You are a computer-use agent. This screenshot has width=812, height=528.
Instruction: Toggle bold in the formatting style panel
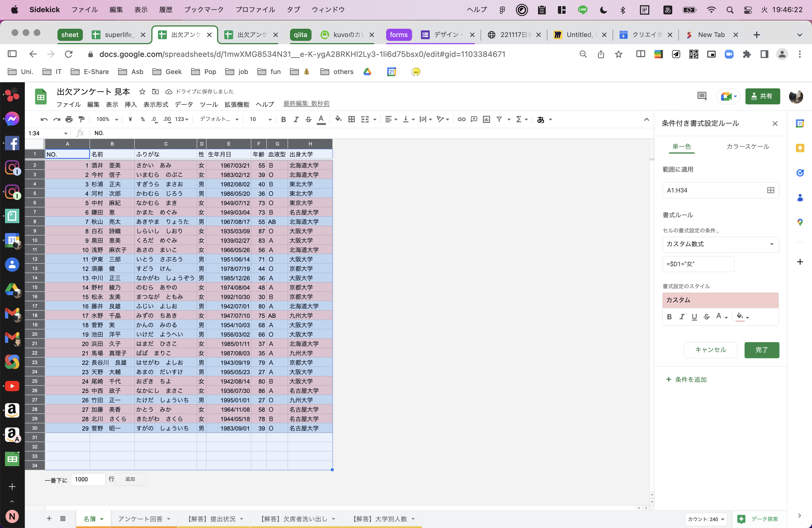[669, 317]
